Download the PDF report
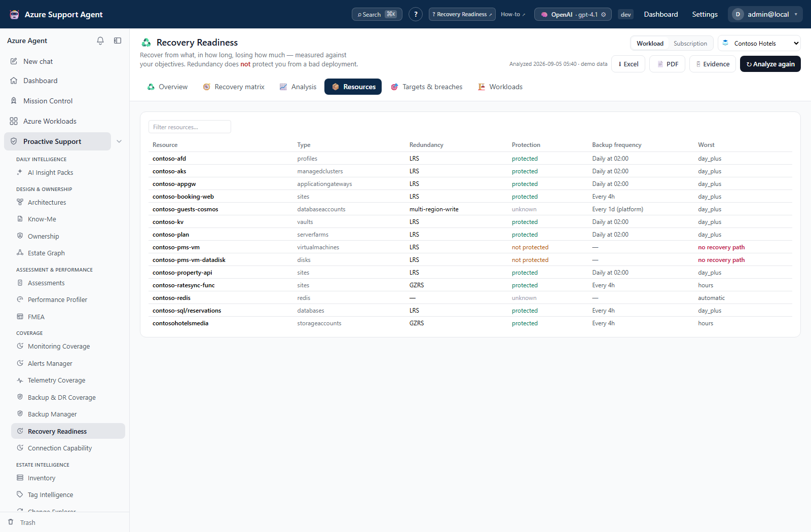 click(668, 64)
